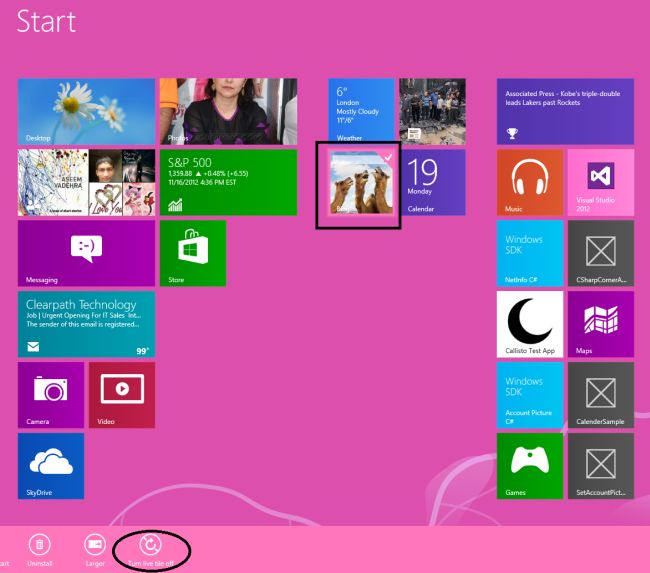The image size is (650, 573).
Task: Launch the Messaging app tile
Action: click(86, 253)
